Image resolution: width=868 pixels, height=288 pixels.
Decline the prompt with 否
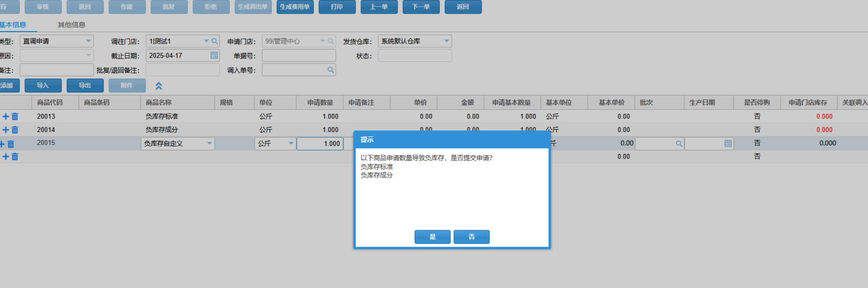tap(471, 237)
